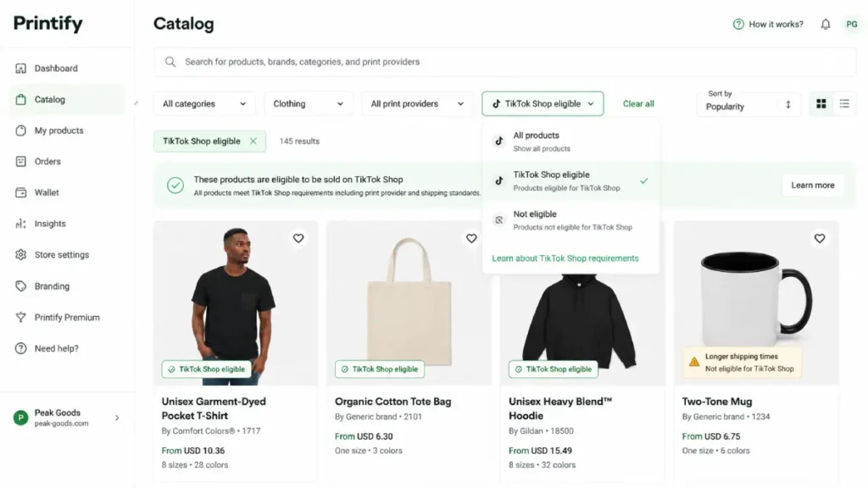The image size is (868, 488).
Task: Click the Printify logo
Action: tap(47, 23)
